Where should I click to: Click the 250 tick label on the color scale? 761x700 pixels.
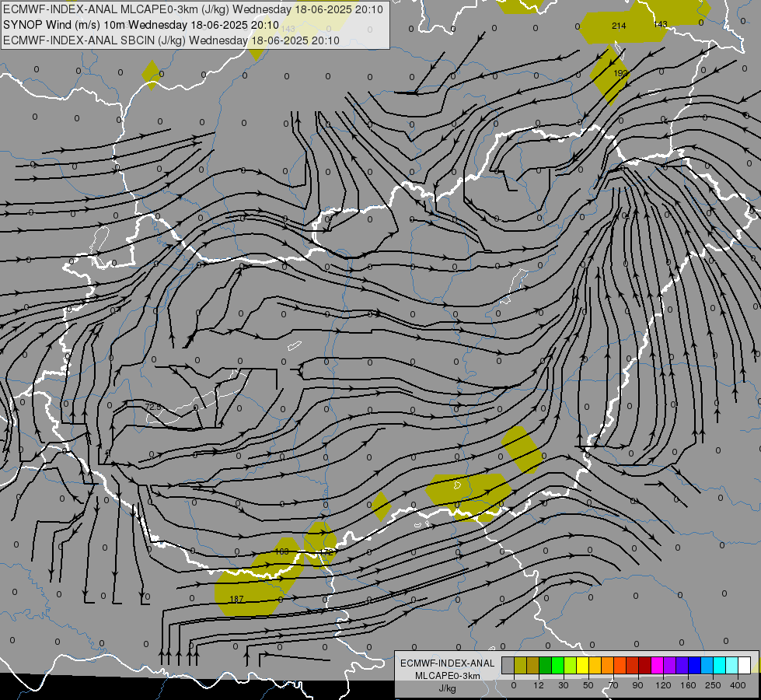click(713, 685)
